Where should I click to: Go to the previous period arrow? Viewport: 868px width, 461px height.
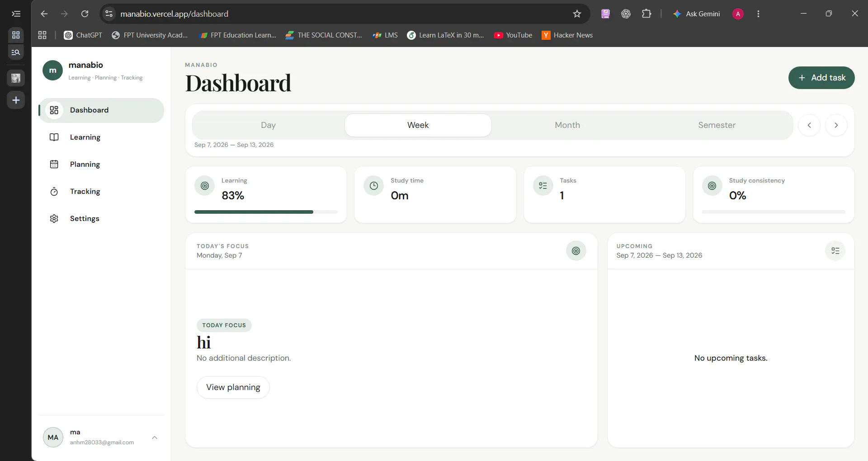pos(809,125)
